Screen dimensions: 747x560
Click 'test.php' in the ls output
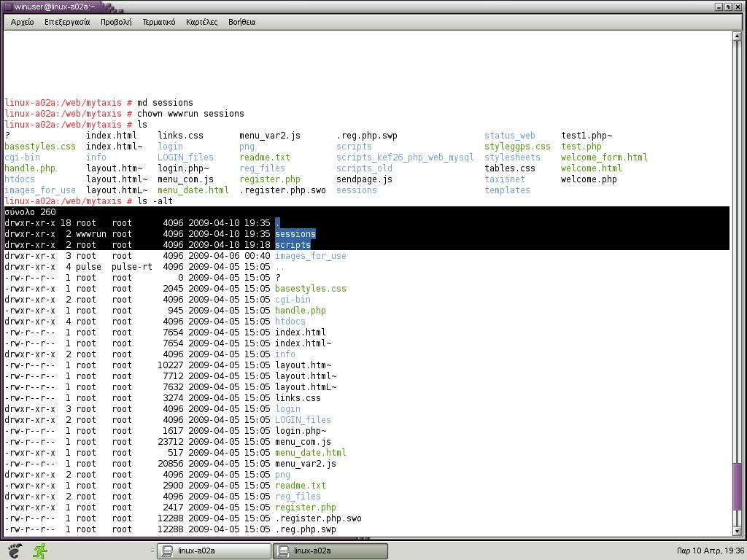pyautogui.click(x=581, y=147)
